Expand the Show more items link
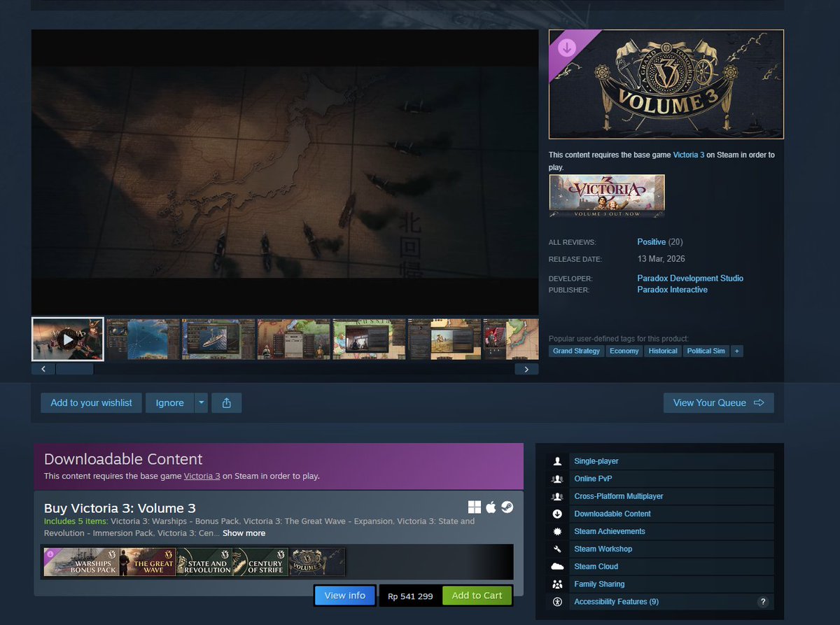 [x=244, y=533]
